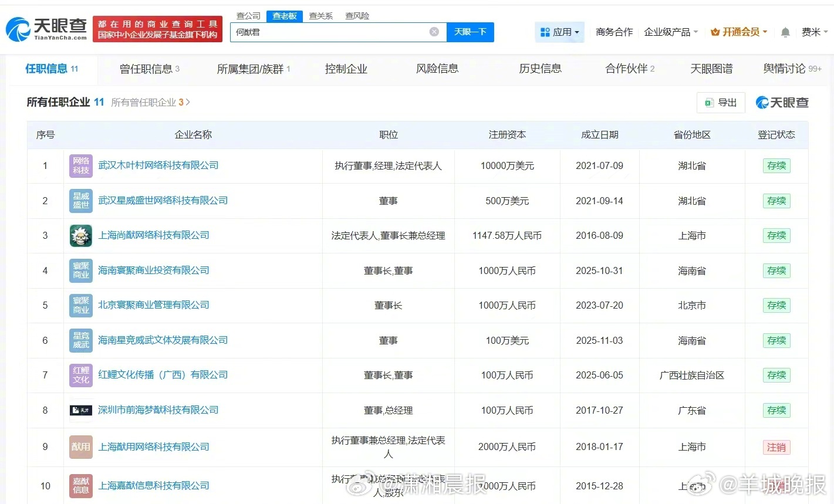Expand the 应用 apps dropdown
Screen dimensions: 834x504
(560, 32)
